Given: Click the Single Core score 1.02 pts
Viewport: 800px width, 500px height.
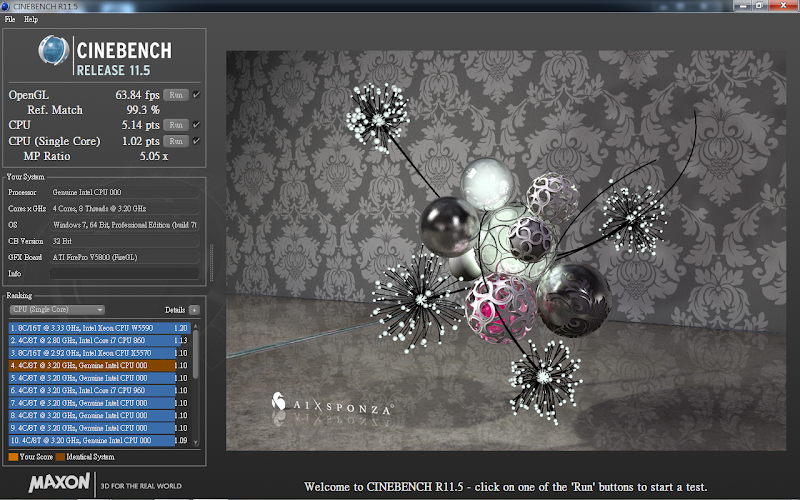Looking at the screenshot, I should click(140, 141).
